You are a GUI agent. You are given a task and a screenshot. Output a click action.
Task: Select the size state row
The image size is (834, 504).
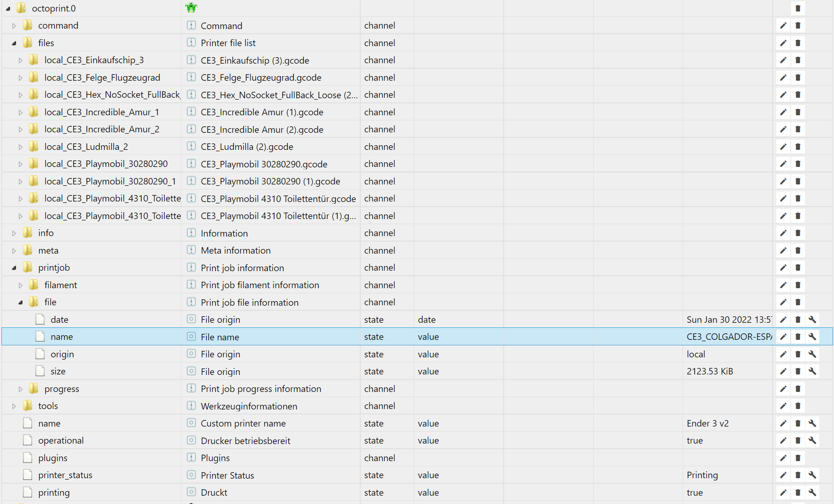pyautogui.click(x=417, y=371)
